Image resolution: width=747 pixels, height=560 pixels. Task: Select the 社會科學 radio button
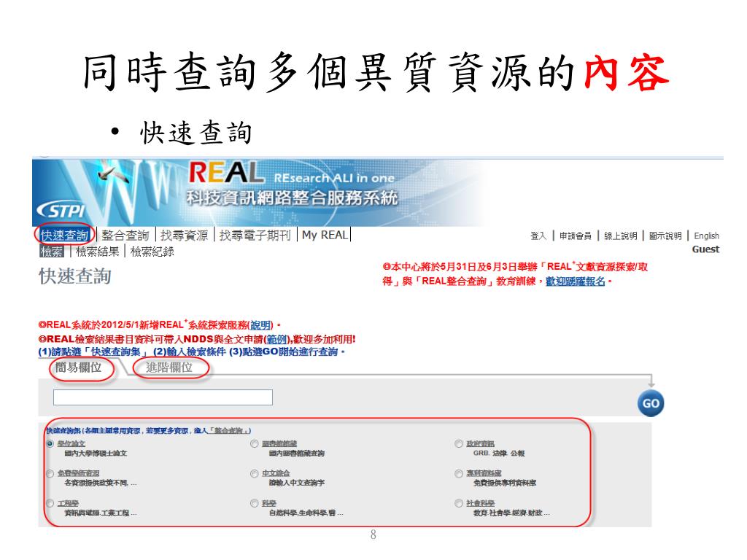[x=459, y=503]
